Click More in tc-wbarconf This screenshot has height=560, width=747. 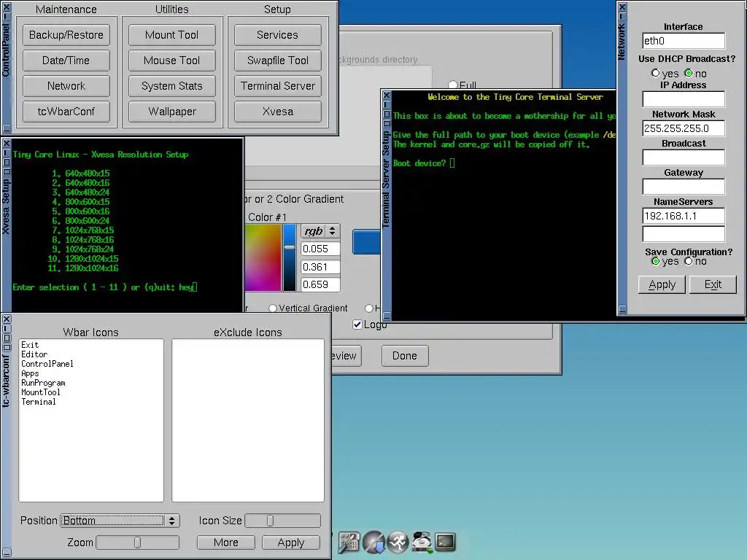coord(226,542)
